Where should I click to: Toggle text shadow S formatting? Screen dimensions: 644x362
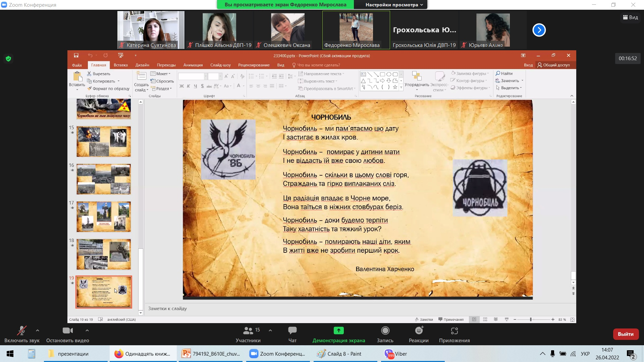202,86
